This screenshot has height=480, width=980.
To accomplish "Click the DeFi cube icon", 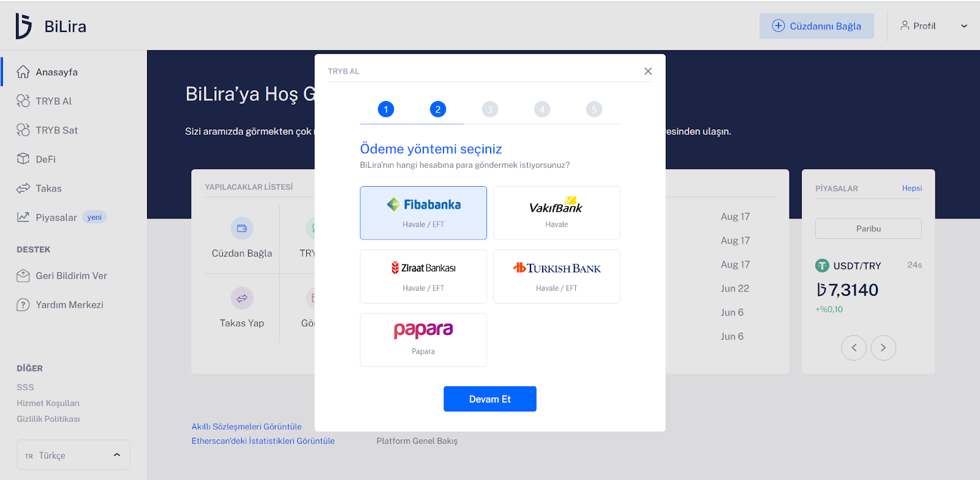I will (23, 159).
